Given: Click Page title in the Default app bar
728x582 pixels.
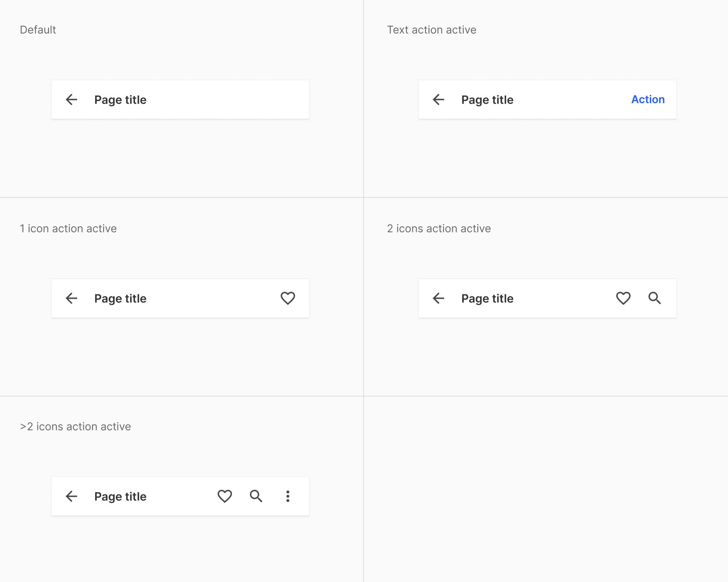Looking at the screenshot, I should click(x=120, y=100).
